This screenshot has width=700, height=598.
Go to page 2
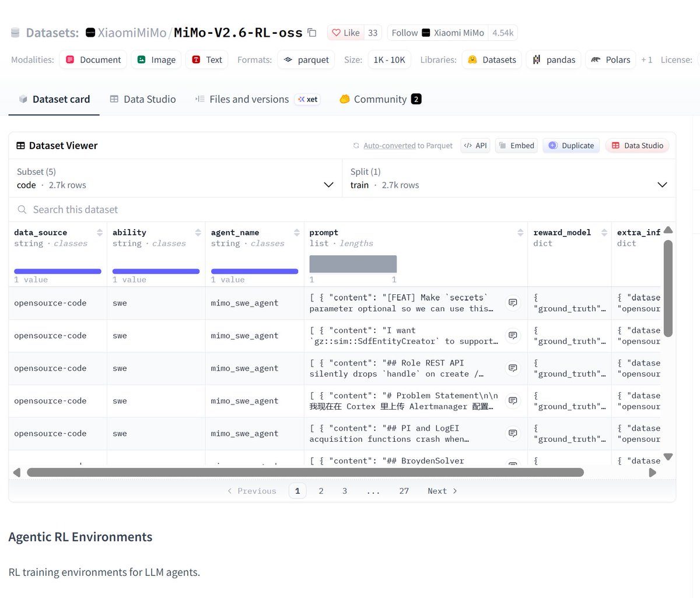pyautogui.click(x=321, y=491)
